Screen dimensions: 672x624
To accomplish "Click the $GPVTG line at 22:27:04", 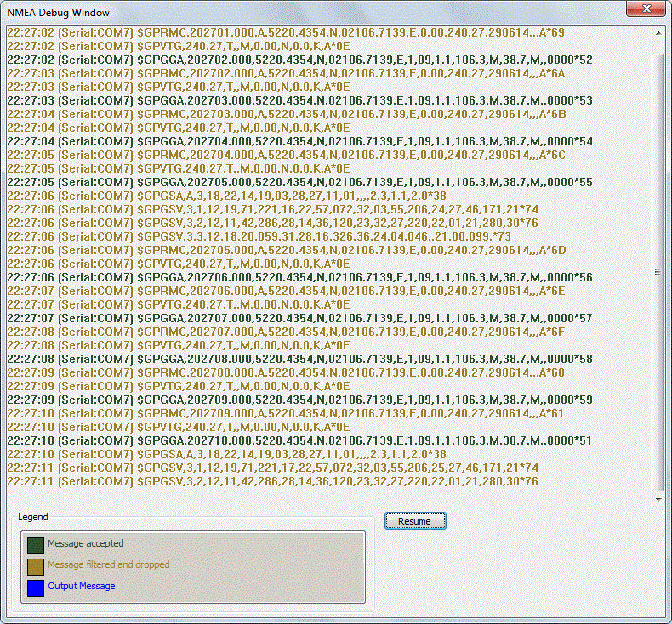I will pyautogui.click(x=179, y=128).
